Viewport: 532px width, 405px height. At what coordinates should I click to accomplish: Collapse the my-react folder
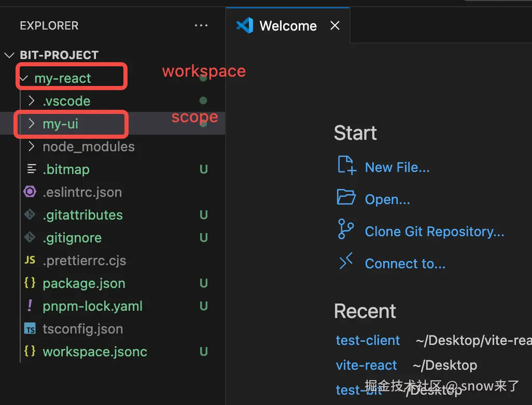(24, 78)
